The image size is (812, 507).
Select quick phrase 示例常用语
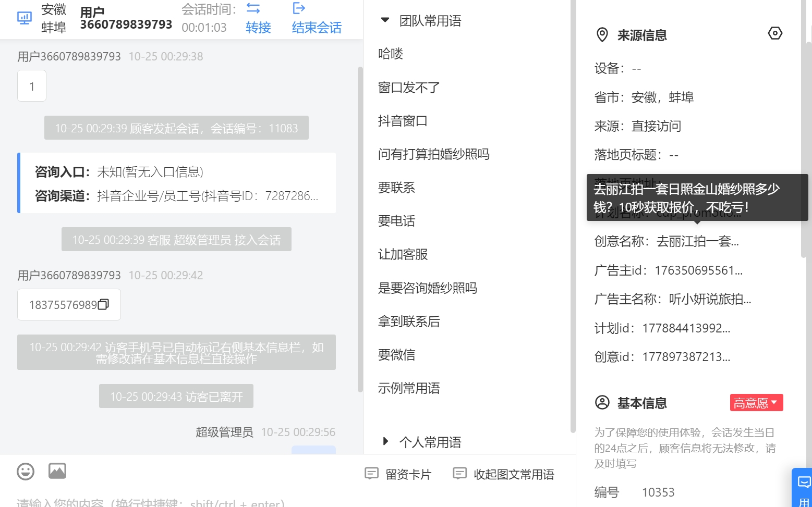[x=409, y=388]
